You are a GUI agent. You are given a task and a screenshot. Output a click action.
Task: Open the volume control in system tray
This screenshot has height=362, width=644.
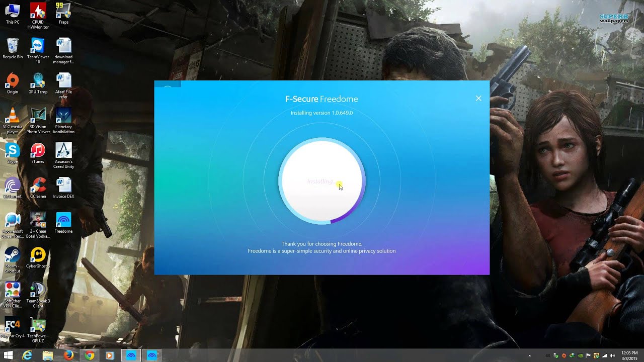[612, 355]
